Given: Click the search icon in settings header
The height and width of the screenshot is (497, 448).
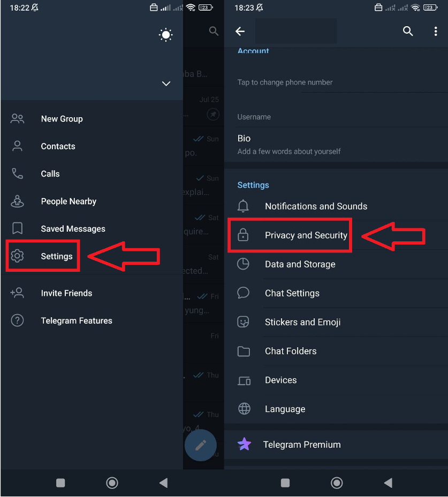Looking at the screenshot, I should [408, 32].
